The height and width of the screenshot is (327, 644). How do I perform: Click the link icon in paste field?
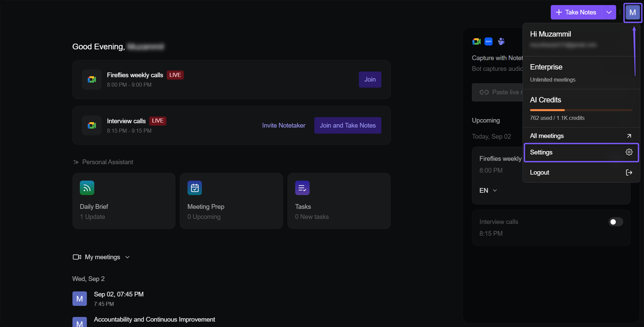(484, 92)
